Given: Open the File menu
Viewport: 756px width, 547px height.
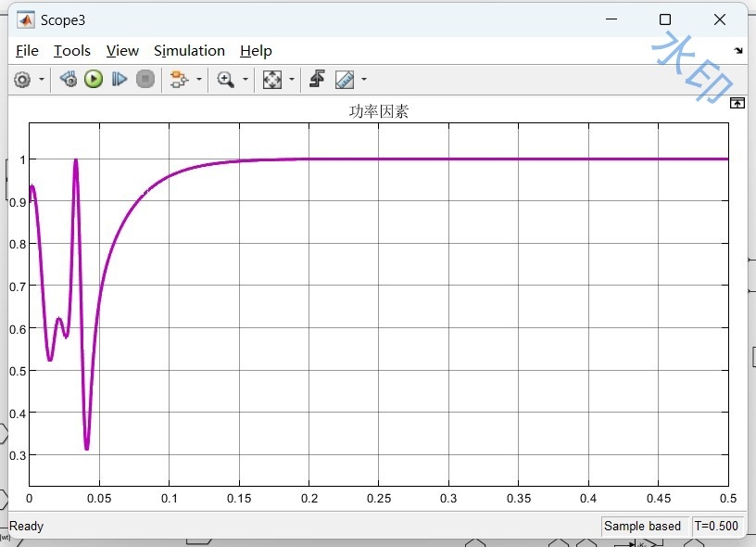Looking at the screenshot, I should point(27,51).
